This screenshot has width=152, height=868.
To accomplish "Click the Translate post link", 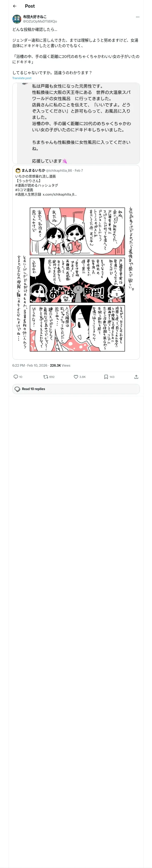I will point(22,78).
